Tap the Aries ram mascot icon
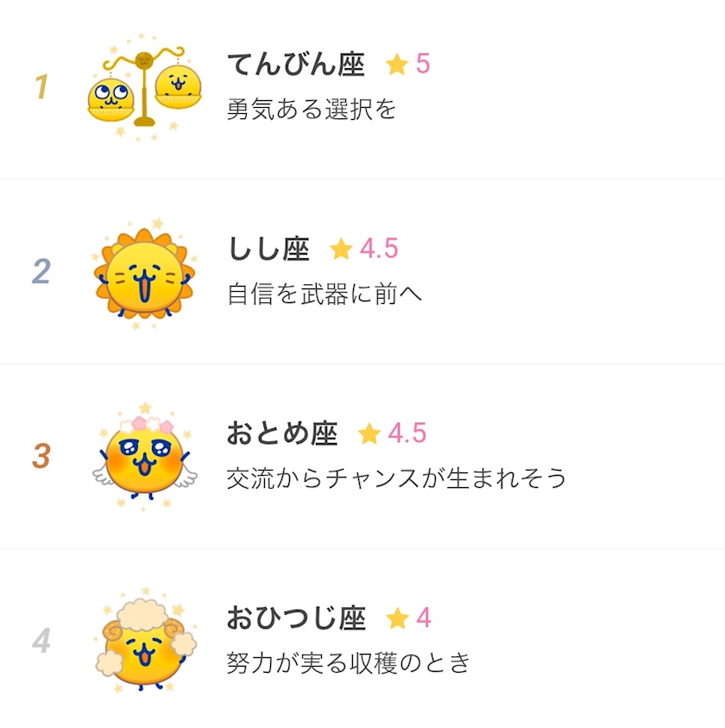Image resolution: width=725 pixels, height=728 pixels. click(x=144, y=642)
